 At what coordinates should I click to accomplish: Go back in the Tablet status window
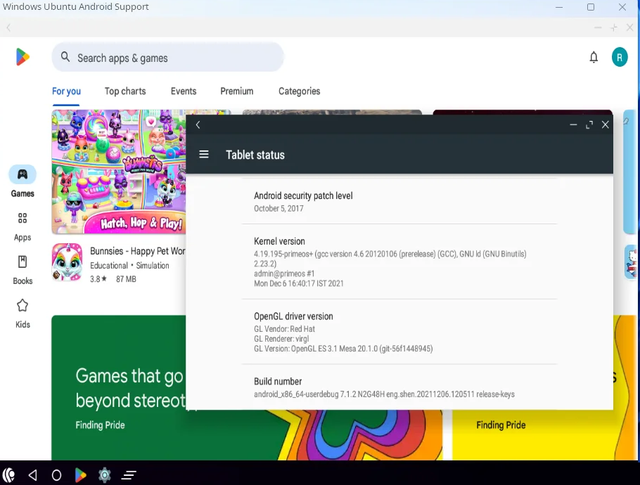click(198, 125)
